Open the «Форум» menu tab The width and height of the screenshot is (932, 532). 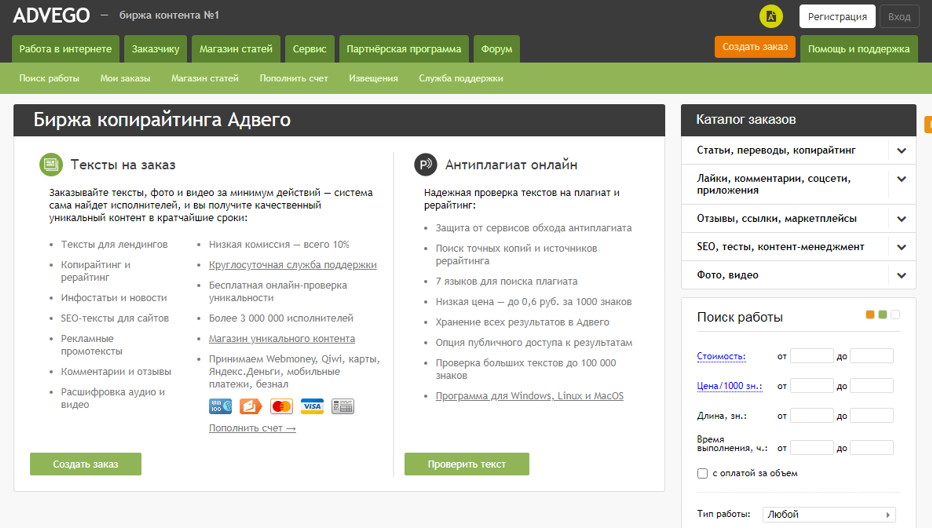(497, 49)
